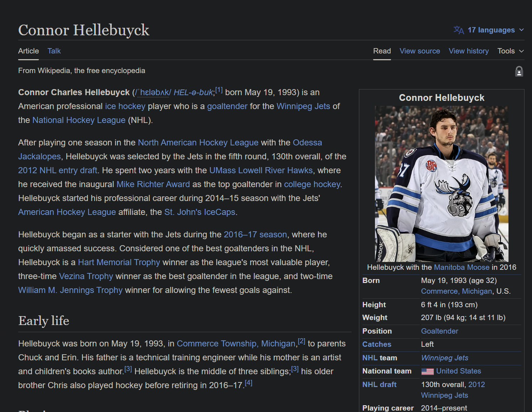Click the weight value 207 lb

pyautogui.click(x=463, y=318)
